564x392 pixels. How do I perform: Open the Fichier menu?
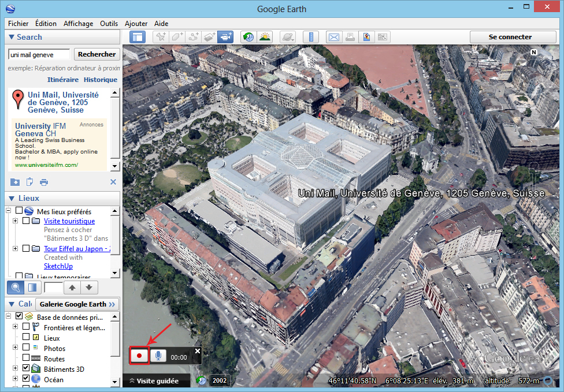[x=18, y=23]
